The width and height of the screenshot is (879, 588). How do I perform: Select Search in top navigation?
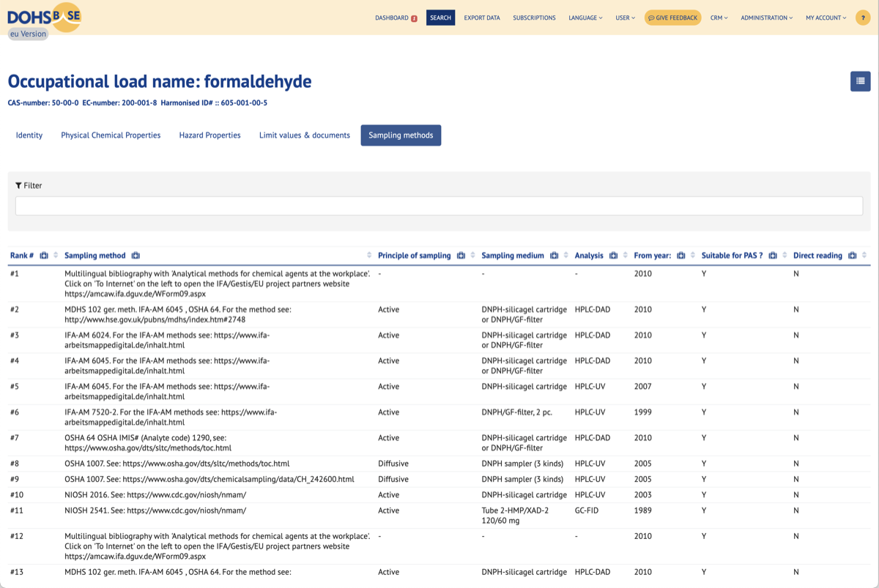pos(440,18)
